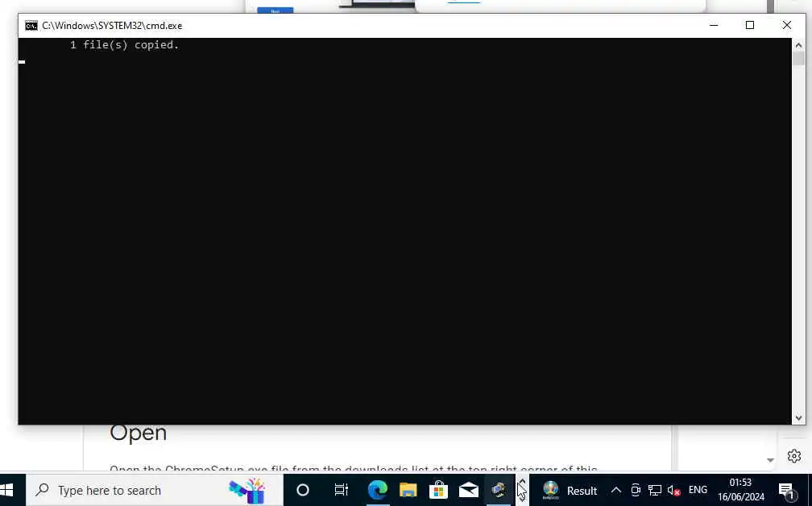Viewport: 812px width, 506px height.
Task: Open File Explorer from the taskbar
Action: pos(408,490)
